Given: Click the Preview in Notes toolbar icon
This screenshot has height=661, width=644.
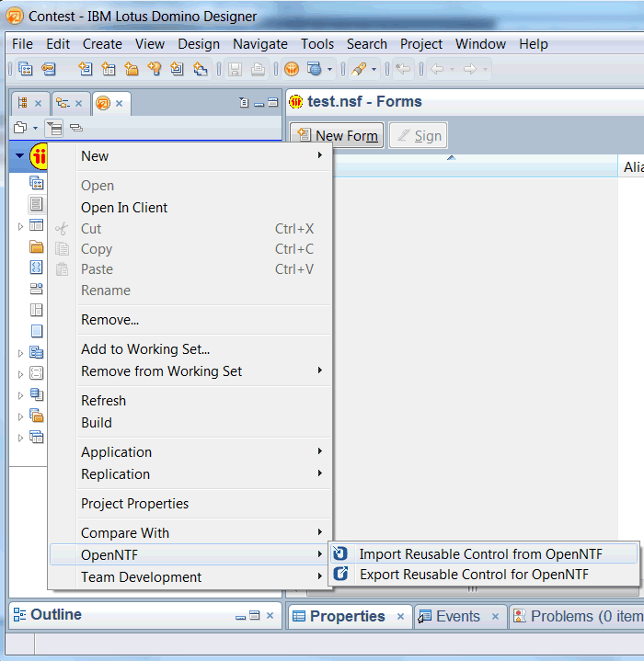Looking at the screenshot, I should click(292, 69).
